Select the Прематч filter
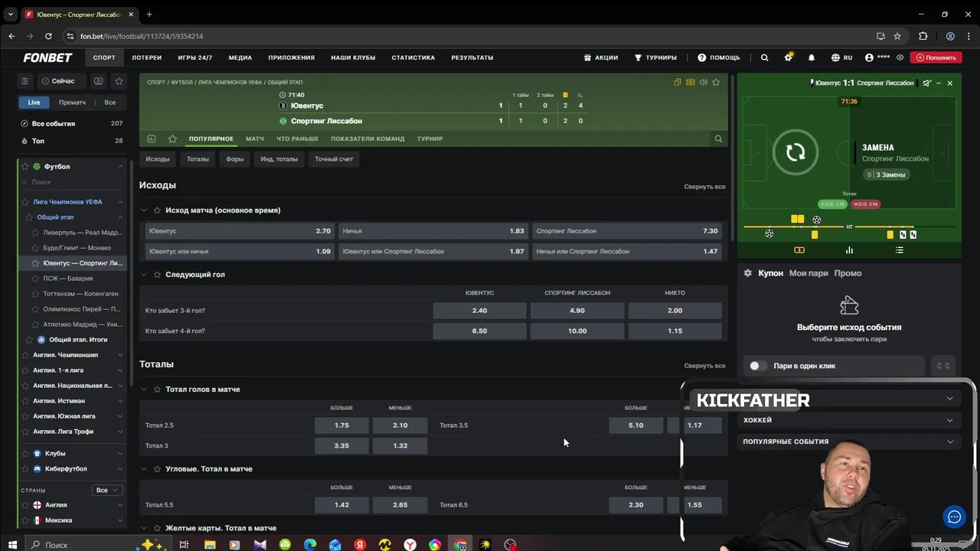The image size is (980, 551). click(x=72, y=103)
